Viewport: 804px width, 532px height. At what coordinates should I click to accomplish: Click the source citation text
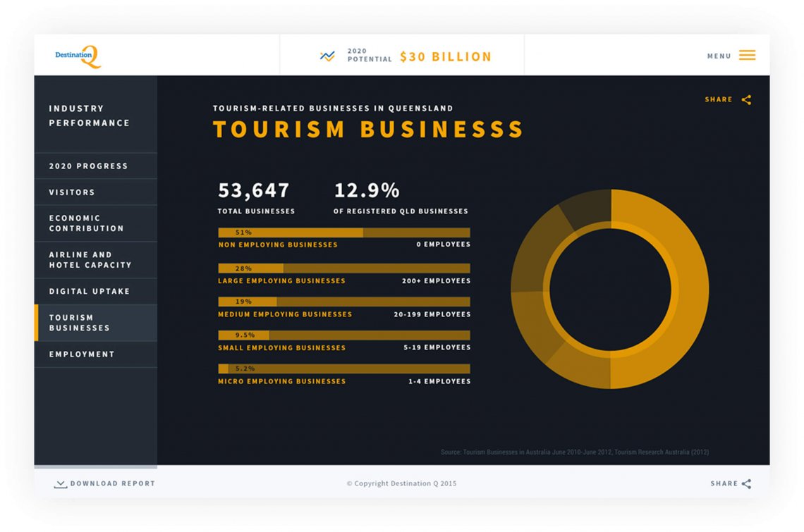(x=575, y=452)
